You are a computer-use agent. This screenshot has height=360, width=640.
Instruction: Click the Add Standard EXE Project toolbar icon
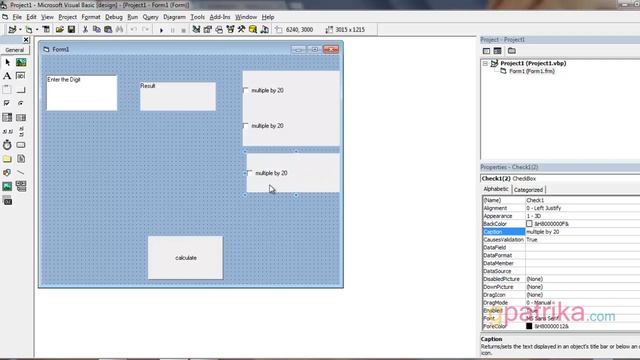pyautogui.click(x=12, y=29)
